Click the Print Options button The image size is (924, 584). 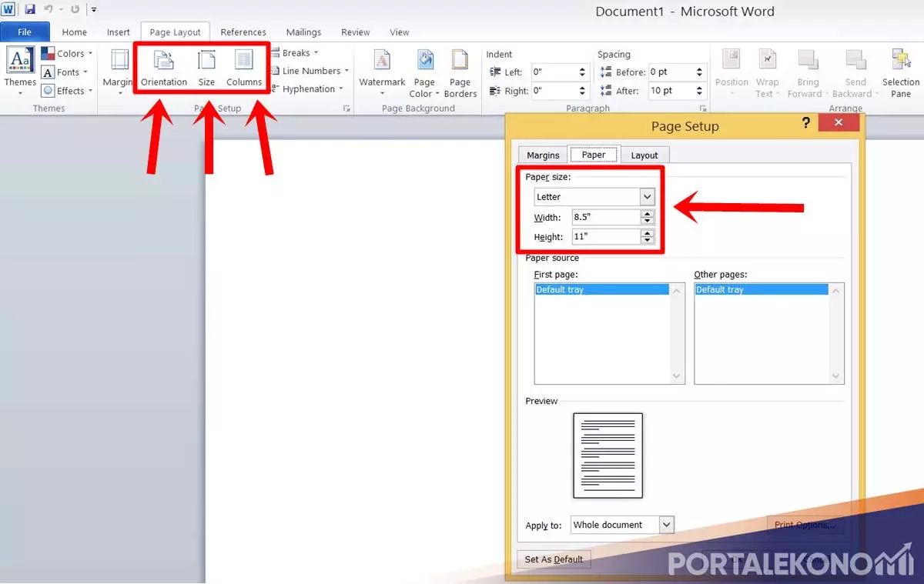pyautogui.click(x=805, y=525)
